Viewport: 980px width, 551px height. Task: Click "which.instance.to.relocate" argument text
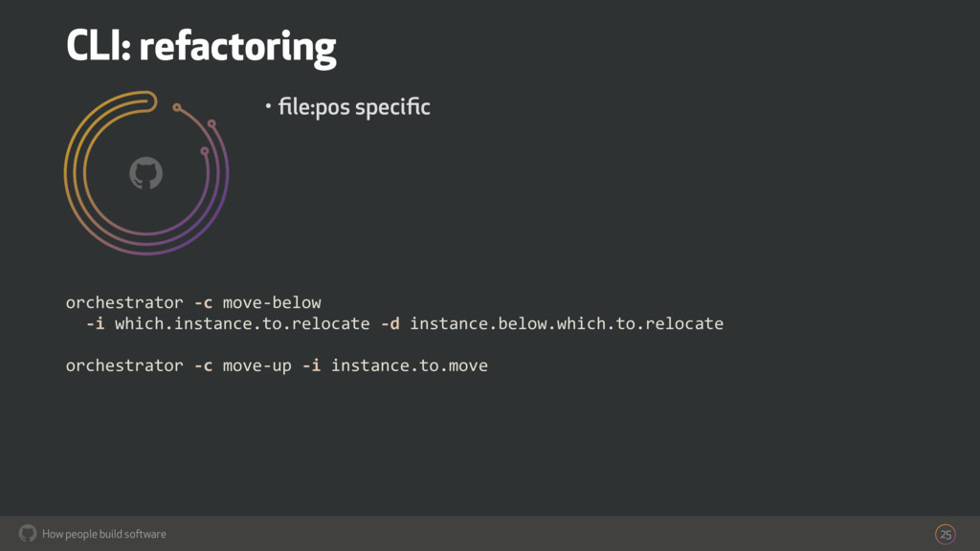(241, 323)
